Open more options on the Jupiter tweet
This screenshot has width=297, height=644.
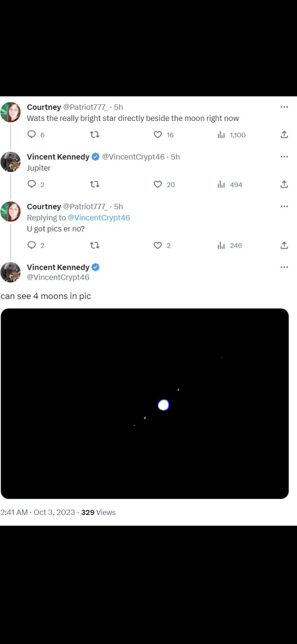pos(284,157)
